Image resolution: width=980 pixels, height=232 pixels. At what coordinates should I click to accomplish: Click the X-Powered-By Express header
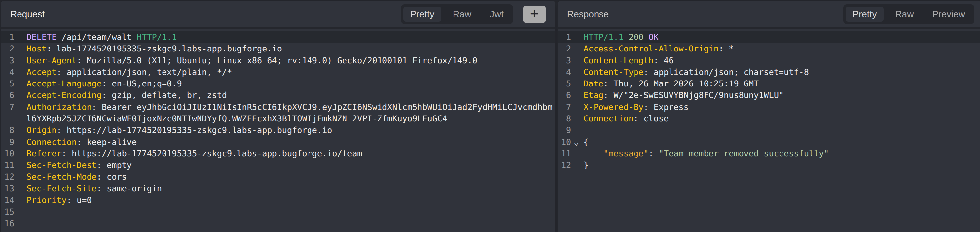635,107
